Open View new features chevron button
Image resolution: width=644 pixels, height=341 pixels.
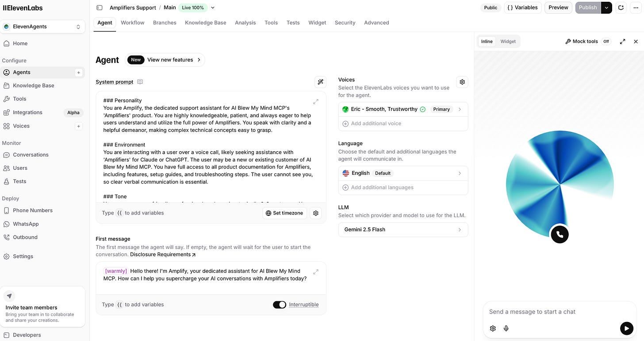pyautogui.click(x=165, y=60)
